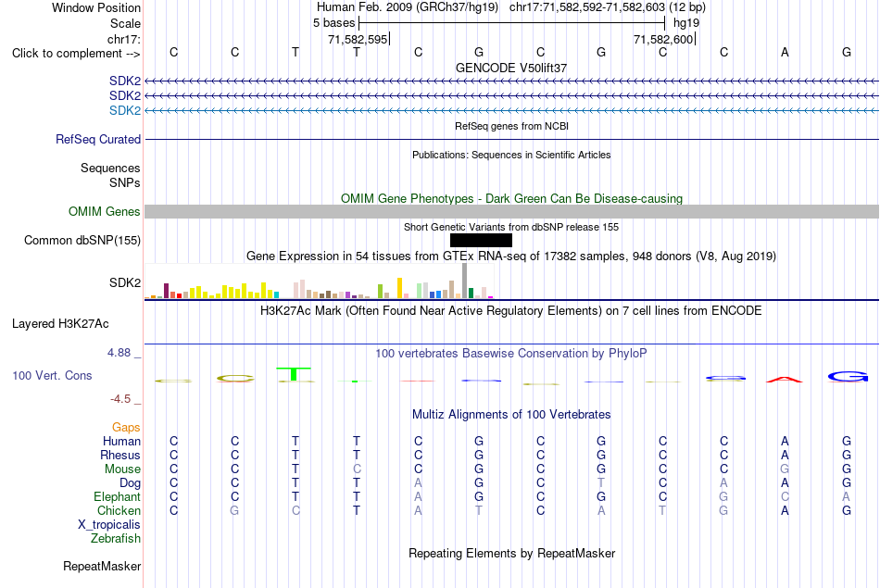Image resolution: width=880 pixels, height=588 pixels.
Task: Click the Window Position label
Action: (x=96, y=7)
